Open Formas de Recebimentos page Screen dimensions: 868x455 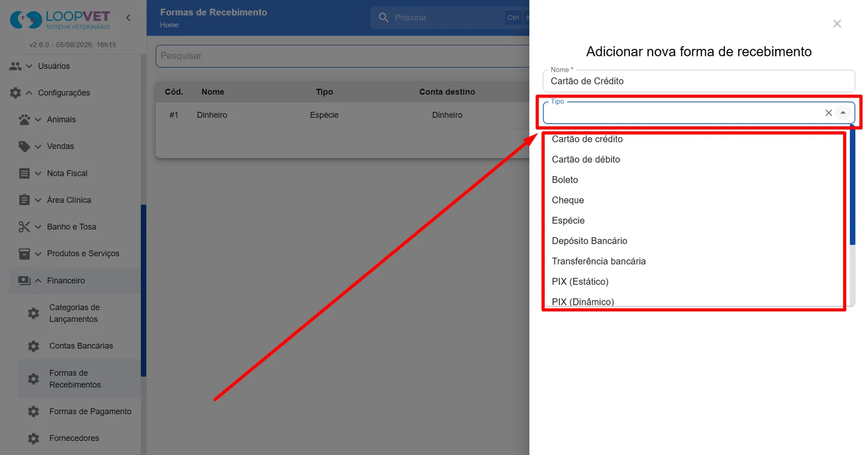(79, 379)
